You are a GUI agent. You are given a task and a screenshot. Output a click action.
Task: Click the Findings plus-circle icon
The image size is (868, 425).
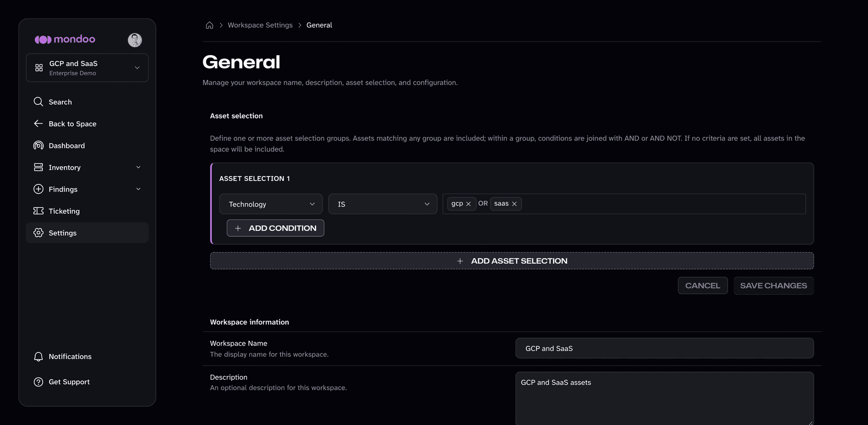(39, 189)
